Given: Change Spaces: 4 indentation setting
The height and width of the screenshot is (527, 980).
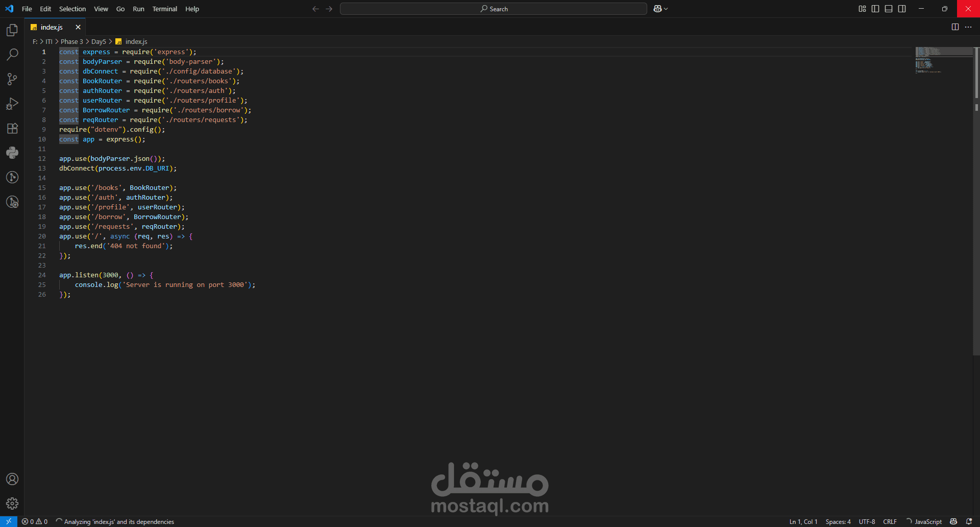Looking at the screenshot, I should tap(838, 521).
